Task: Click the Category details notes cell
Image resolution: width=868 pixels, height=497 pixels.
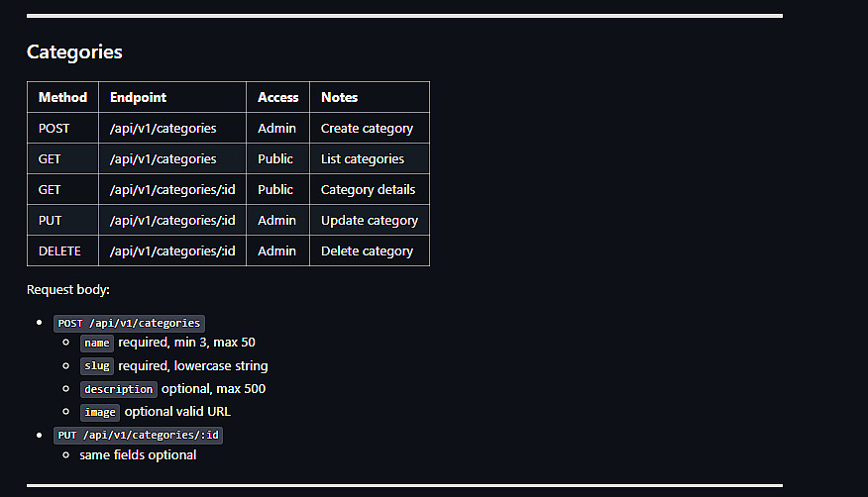Action: click(x=368, y=189)
